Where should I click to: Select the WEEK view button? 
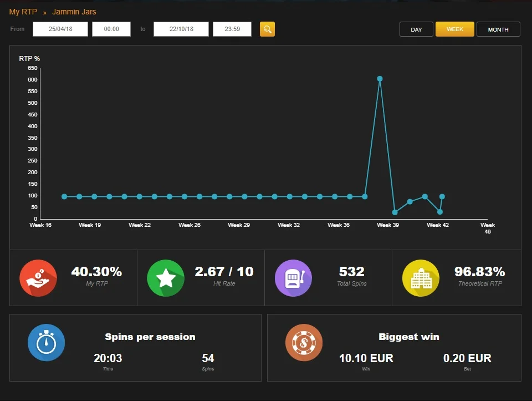click(454, 29)
